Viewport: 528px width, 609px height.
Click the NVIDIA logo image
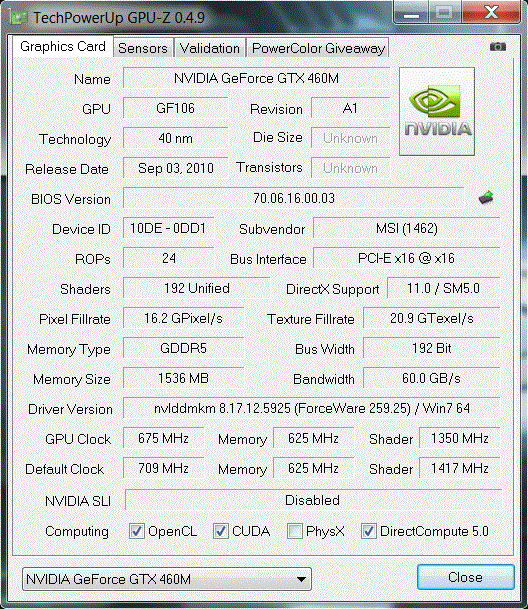click(x=437, y=111)
